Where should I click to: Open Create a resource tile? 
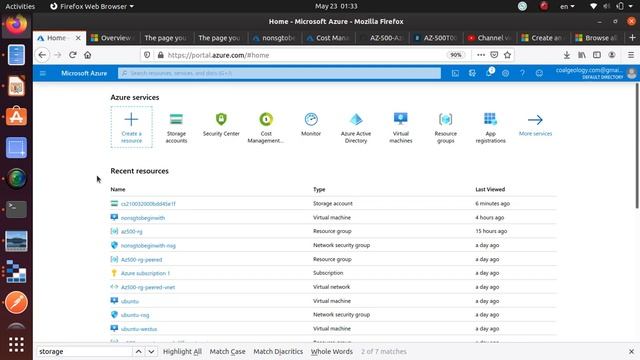(x=131, y=127)
